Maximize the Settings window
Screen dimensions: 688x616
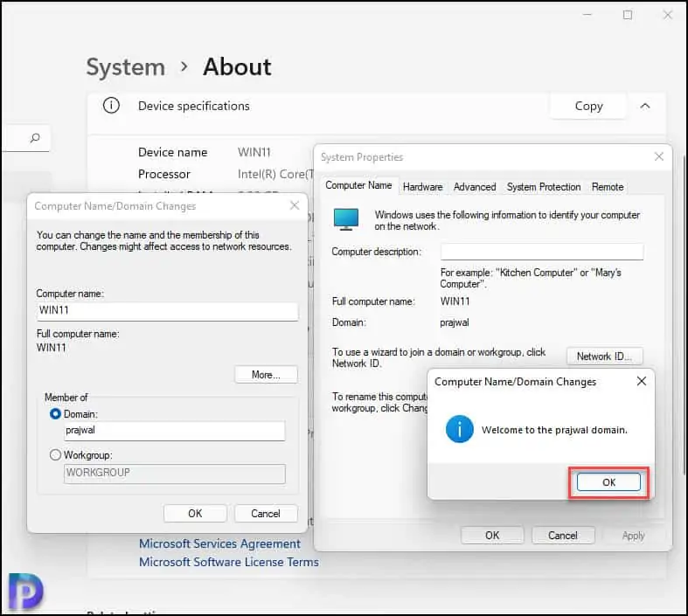(x=628, y=15)
